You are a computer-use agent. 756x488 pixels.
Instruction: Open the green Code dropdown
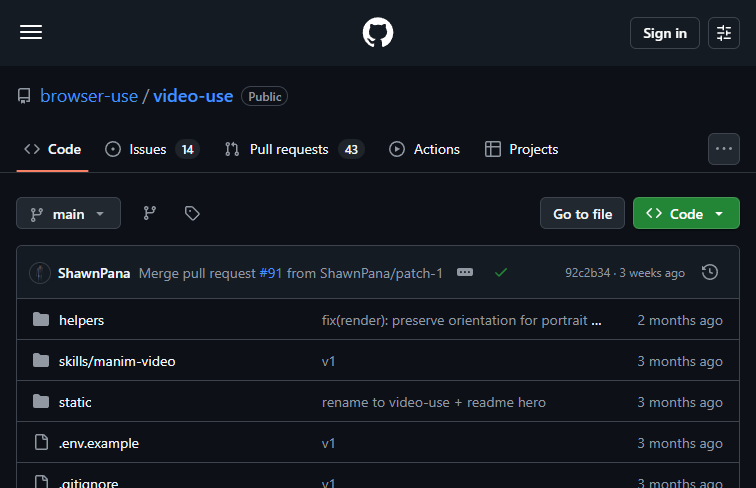point(686,213)
